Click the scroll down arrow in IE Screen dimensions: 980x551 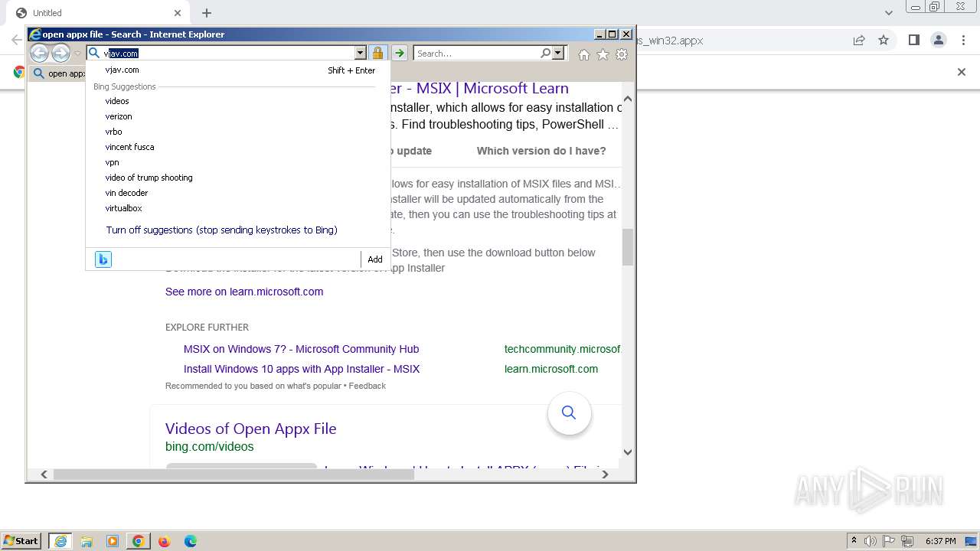point(628,452)
